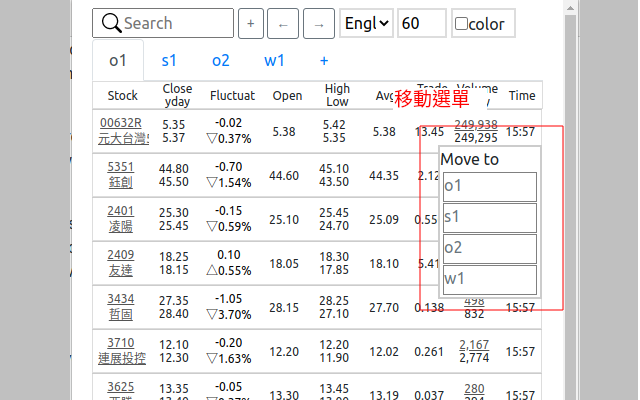Move stock to w1 in menu

point(490,280)
